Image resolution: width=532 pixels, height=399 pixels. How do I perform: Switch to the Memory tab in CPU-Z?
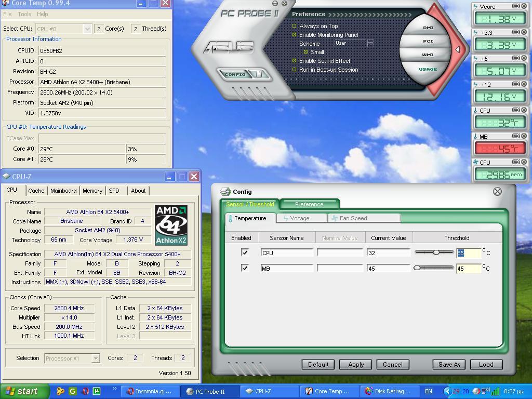tap(92, 191)
